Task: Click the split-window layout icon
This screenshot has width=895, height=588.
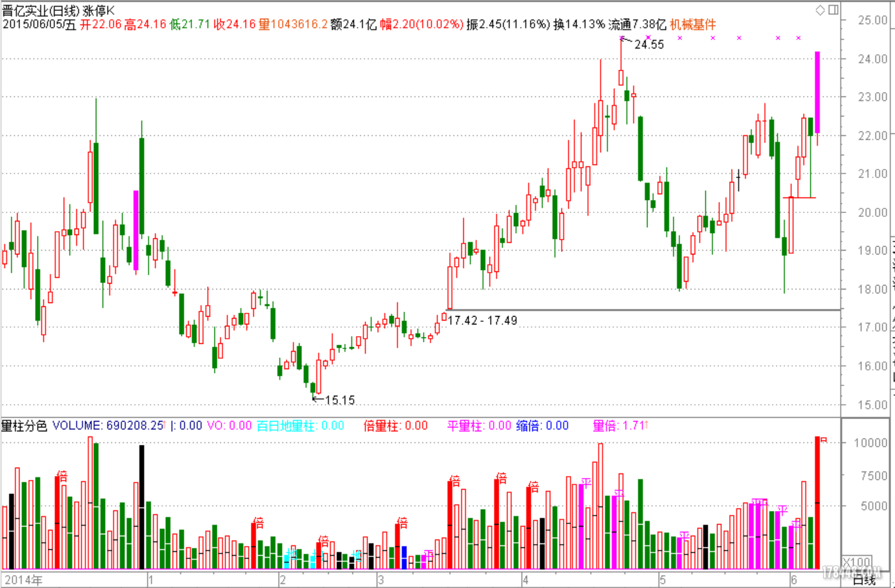Action: tap(833, 10)
